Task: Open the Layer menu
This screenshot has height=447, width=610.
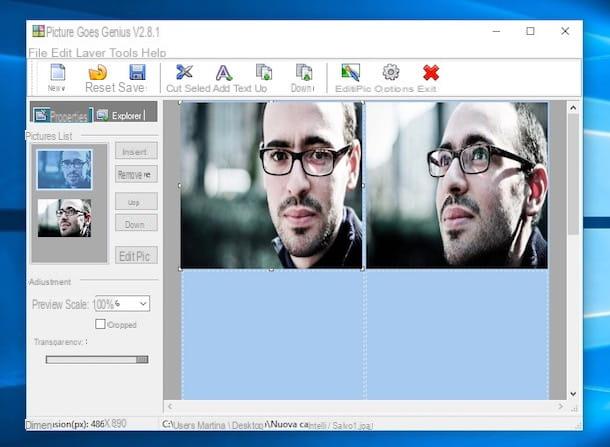Action: [91, 53]
